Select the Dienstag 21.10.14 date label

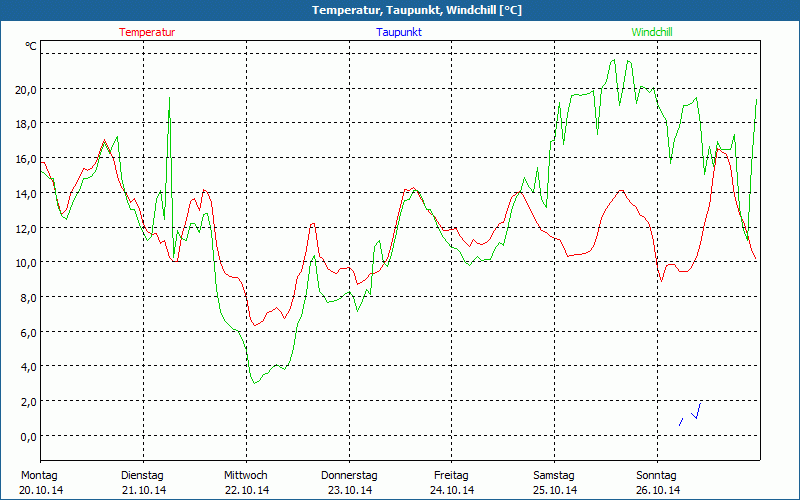coord(143,482)
